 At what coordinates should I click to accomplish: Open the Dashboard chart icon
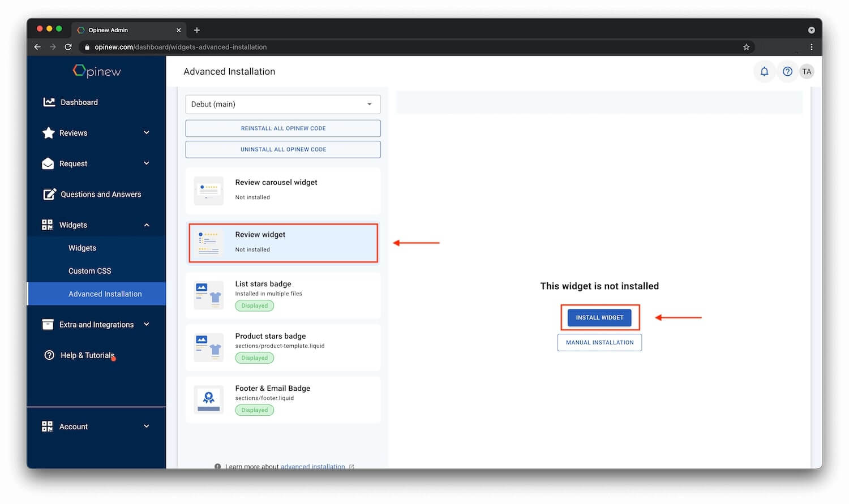point(49,102)
